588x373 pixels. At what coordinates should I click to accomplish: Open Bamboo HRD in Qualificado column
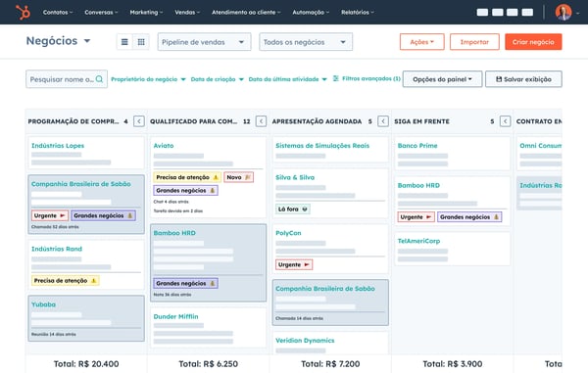point(174,233)
